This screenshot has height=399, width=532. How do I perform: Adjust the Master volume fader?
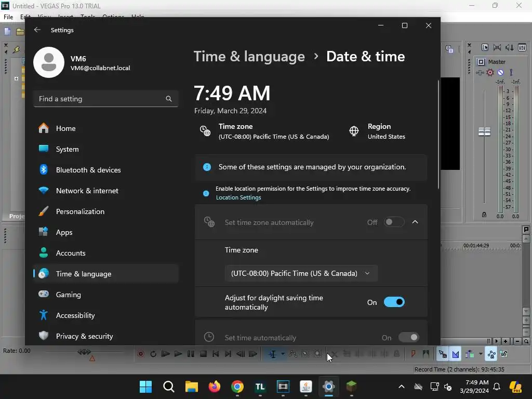click(484, 131)
